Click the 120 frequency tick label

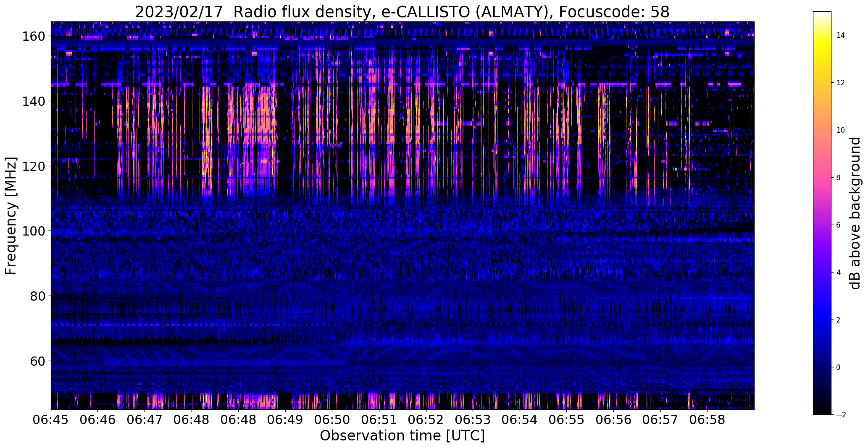pos(33,166)
